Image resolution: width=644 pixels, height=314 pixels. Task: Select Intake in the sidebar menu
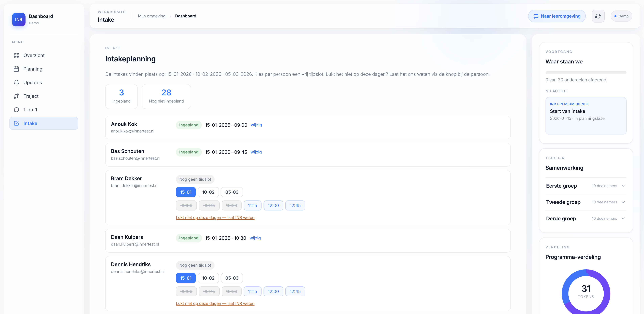pyautogui.click(x=44, y=124)
